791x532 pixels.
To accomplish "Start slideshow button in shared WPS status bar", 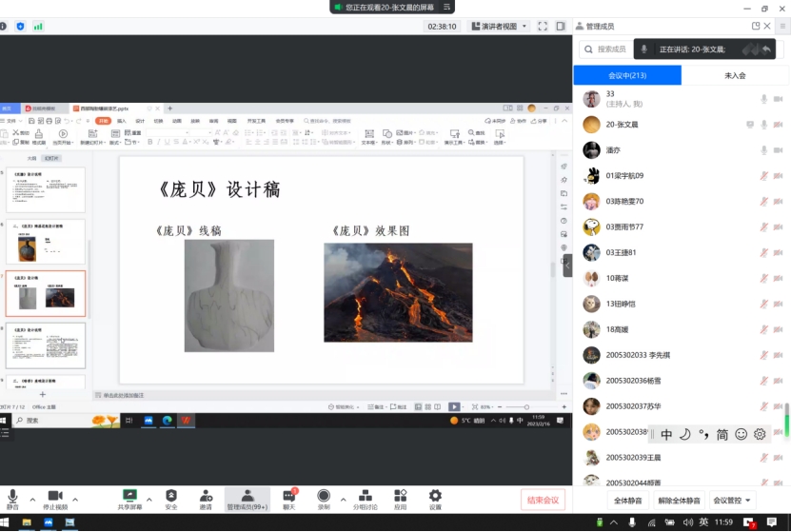I will coord(454,406).
